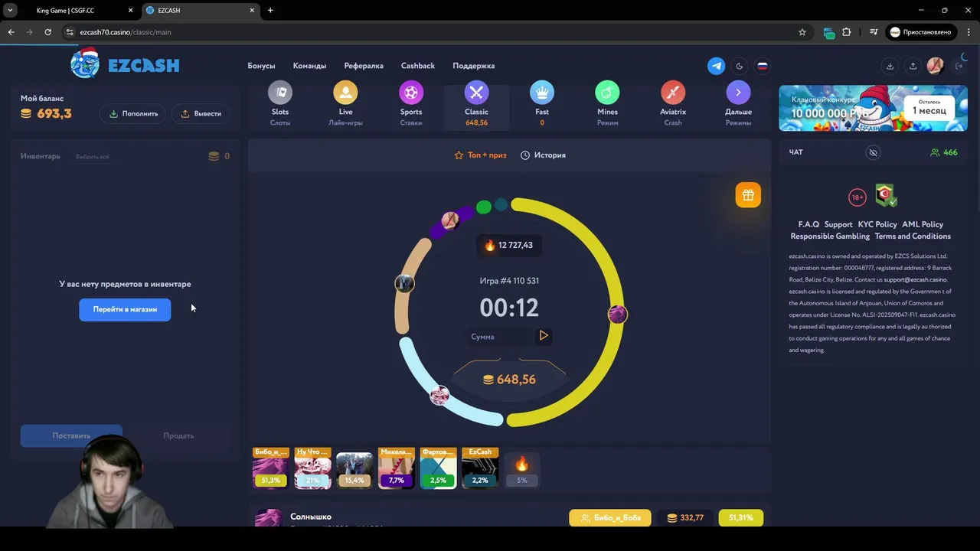Click the support@ezcash.casino email link

pyautogui.click(x=915, y=279)
